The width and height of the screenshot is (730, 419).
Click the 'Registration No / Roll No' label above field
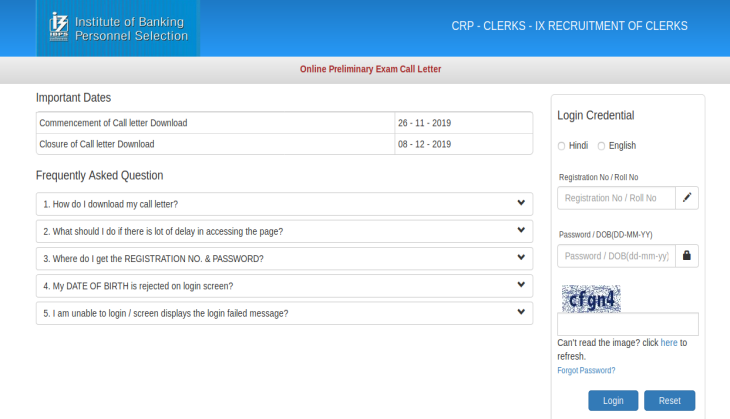pyautogui.click(x=598, y=177)
